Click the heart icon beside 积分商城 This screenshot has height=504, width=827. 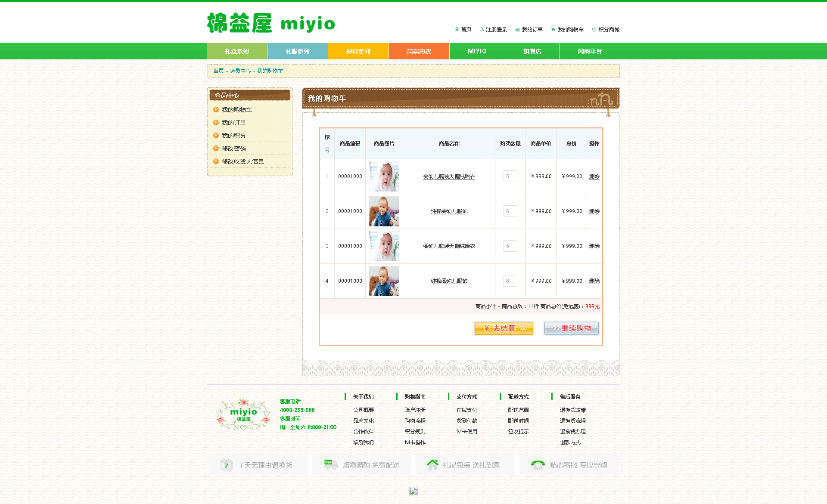[x=594, y=30]
